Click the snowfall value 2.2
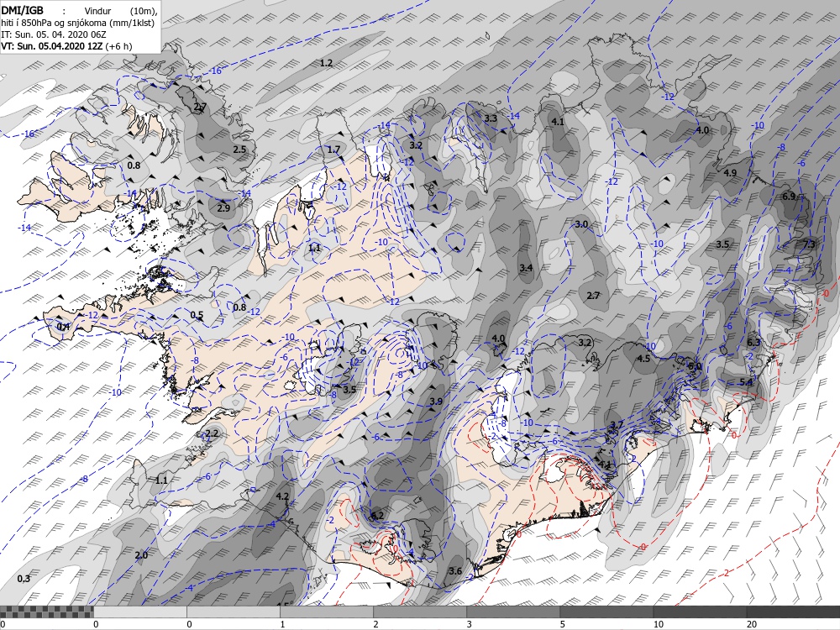 (x=212, y=433)
